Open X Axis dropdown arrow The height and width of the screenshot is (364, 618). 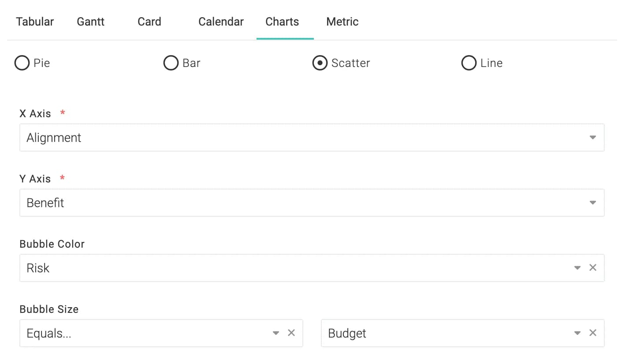coord(593,137)
